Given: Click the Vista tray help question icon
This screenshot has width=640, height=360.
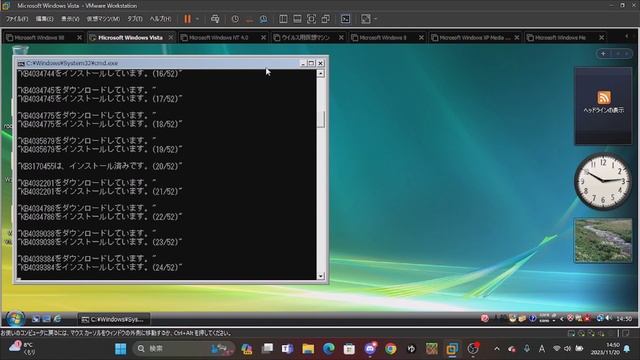Looking at the screenshot, I should 532,318.
